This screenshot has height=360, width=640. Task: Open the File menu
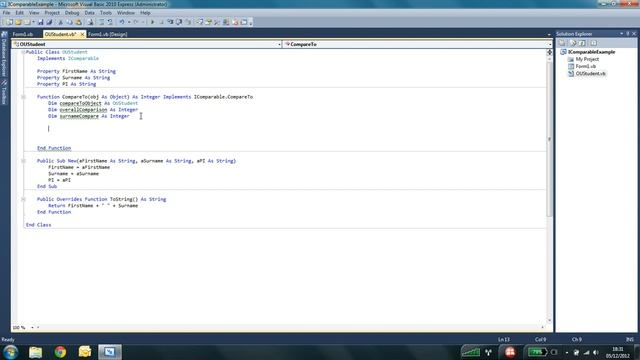pyautogui.click(x=6, y=13)
